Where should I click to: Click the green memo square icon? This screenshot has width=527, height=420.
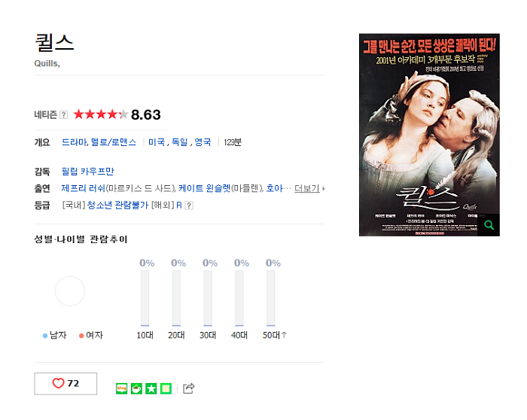(166, 388)
